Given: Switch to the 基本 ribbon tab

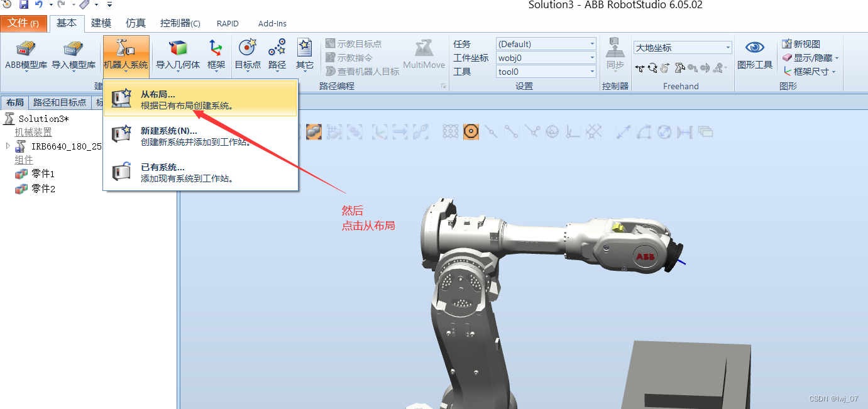Looking at the screenshot, I should tap(66, 23).
